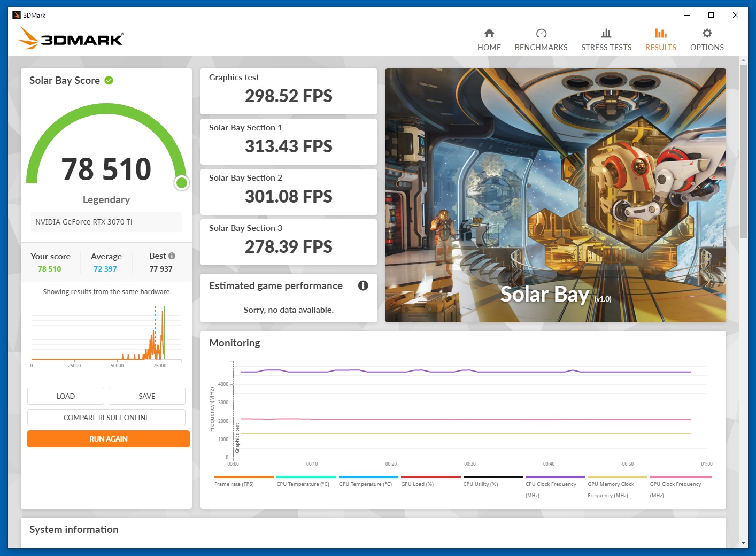
Task: Click the Home house icon
Action: [x=489, y=33]
